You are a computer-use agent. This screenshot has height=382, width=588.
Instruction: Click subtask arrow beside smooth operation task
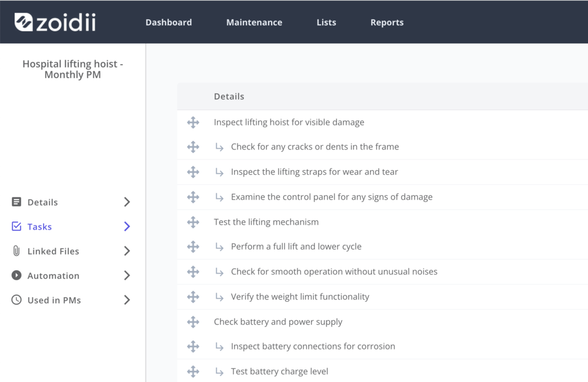[x=219, y=272]
